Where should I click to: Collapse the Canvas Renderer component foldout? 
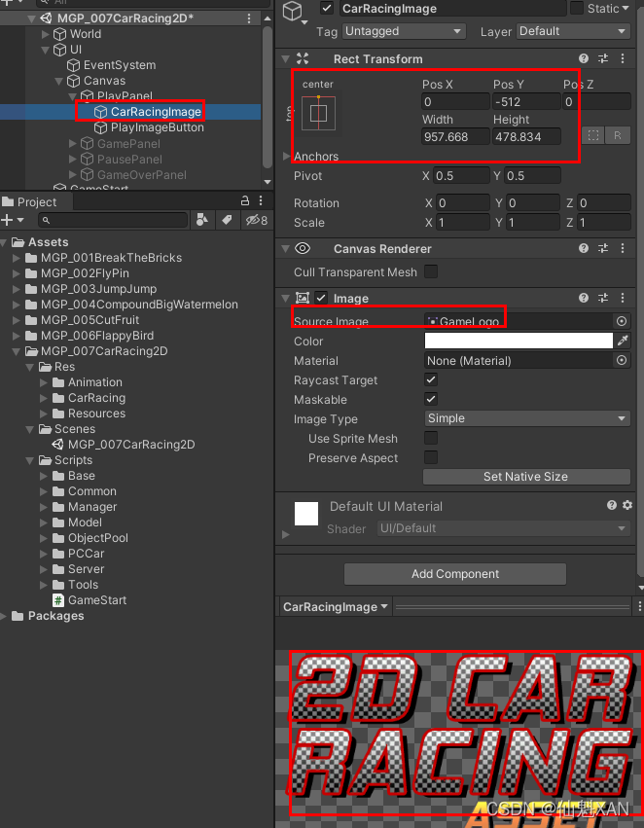click(286, 248)
